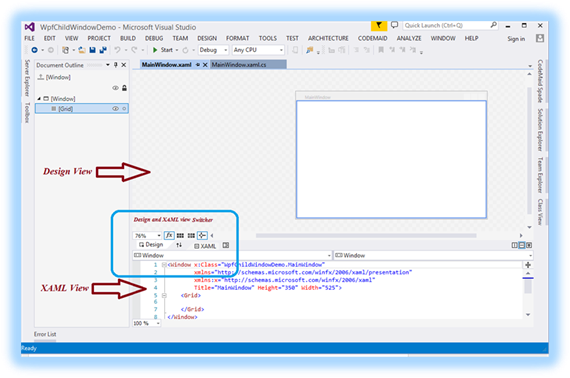
Task: Open the ARCHITECTURE menu
Action: tap(328, 38)
